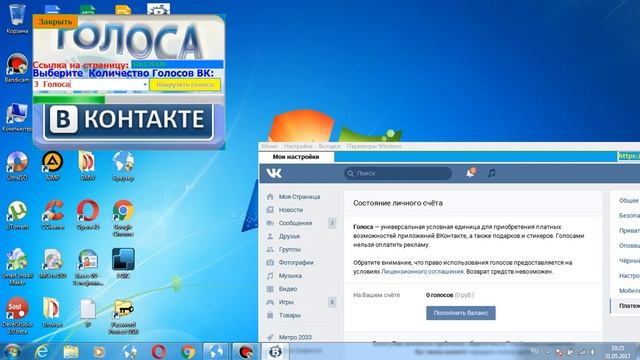Switch to Bandicam in the taskbar
Viewport: 640px width, 360px height.
click(x=245, y=351)
